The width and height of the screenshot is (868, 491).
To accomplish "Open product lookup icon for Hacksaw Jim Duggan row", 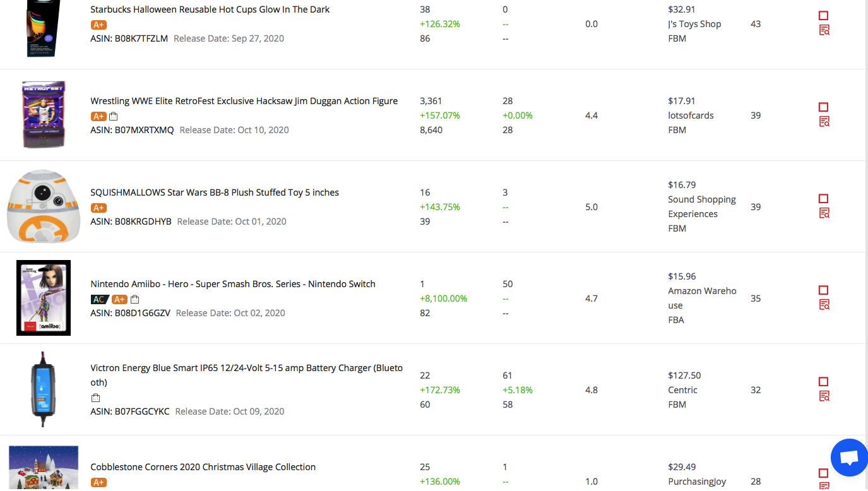I will (x=824, y=122).
